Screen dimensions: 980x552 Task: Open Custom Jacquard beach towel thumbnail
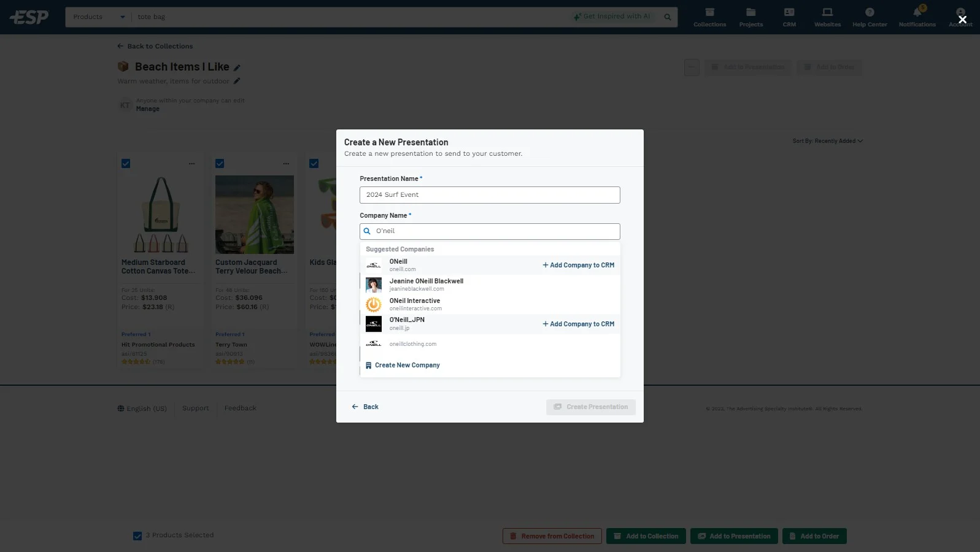255,215
